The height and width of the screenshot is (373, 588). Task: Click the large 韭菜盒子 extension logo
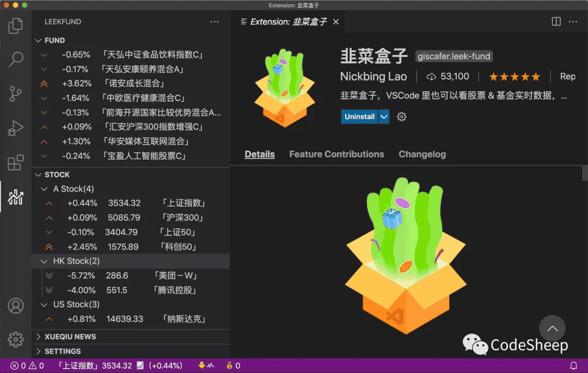coord(406,256)
